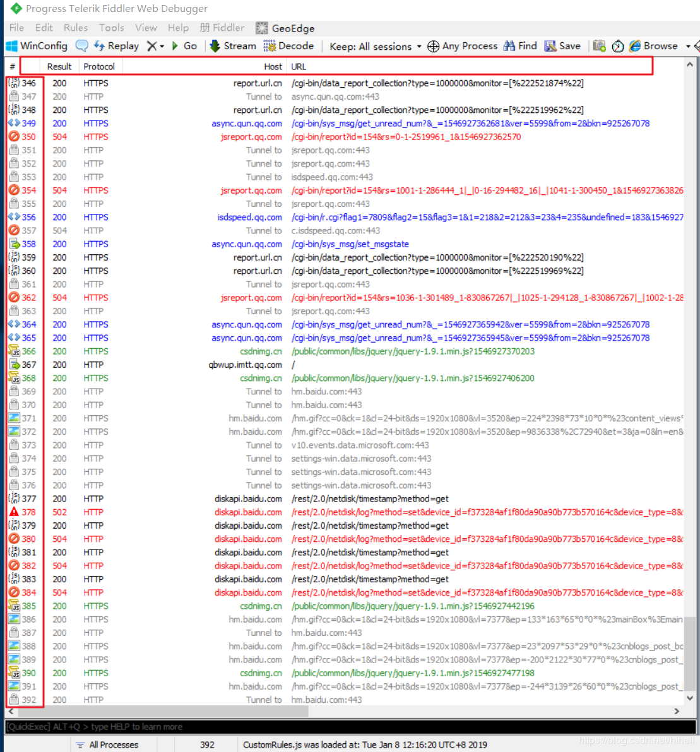
Task: Click session 386 image icon
Action: [14, 619]
